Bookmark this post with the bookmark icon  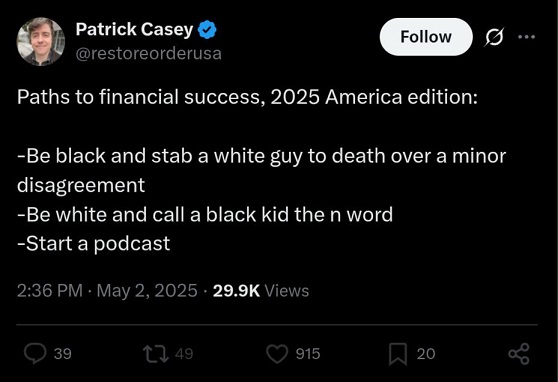click(398, 354)
